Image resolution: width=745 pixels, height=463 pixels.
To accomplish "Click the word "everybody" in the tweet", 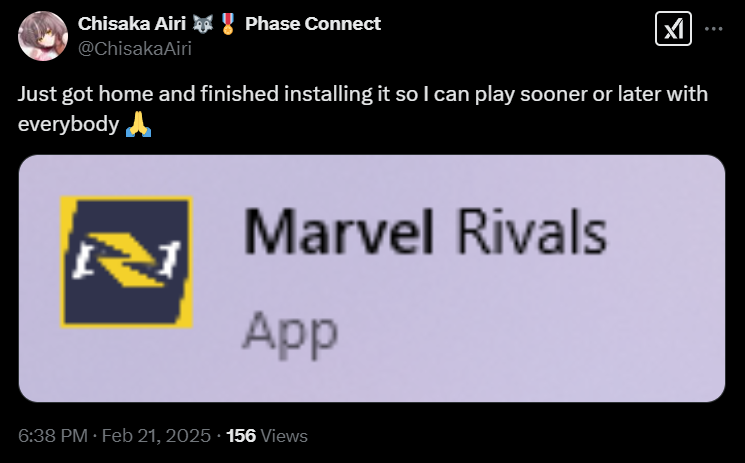I will pyautogui.click(x=68, y=125).
